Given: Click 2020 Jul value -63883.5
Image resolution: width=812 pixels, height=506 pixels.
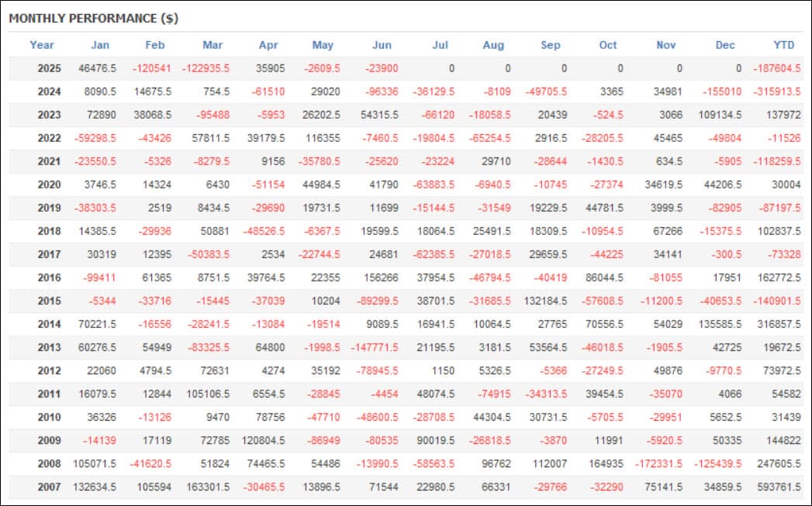Looking at the screenshot, I should (434, 184).
